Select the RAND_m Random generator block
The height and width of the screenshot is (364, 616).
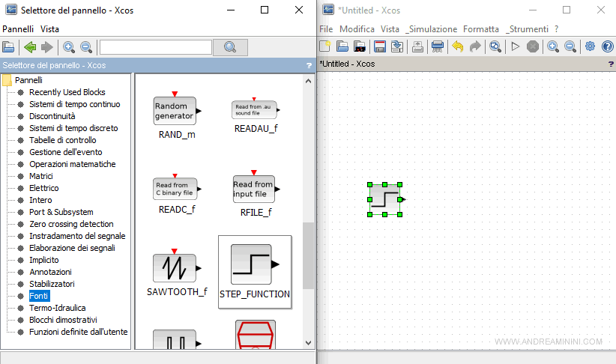pyautogui.click(x=177, y=115)
